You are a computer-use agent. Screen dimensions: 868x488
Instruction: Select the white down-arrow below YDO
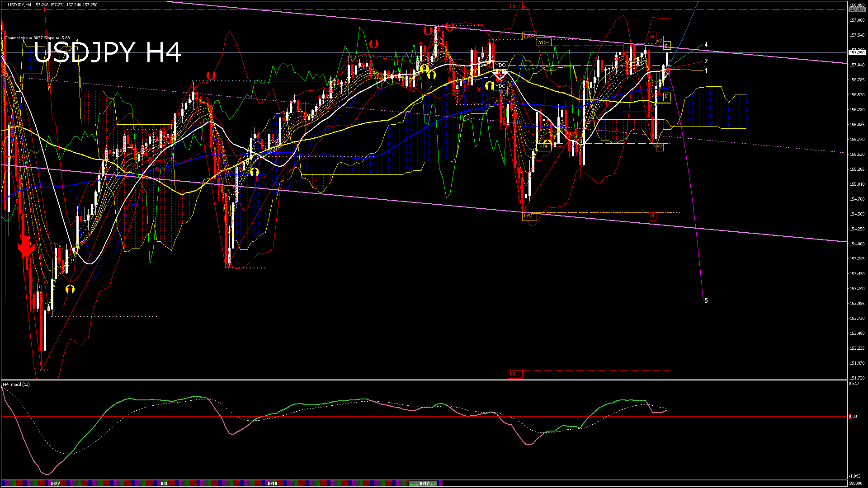[500, 74]
